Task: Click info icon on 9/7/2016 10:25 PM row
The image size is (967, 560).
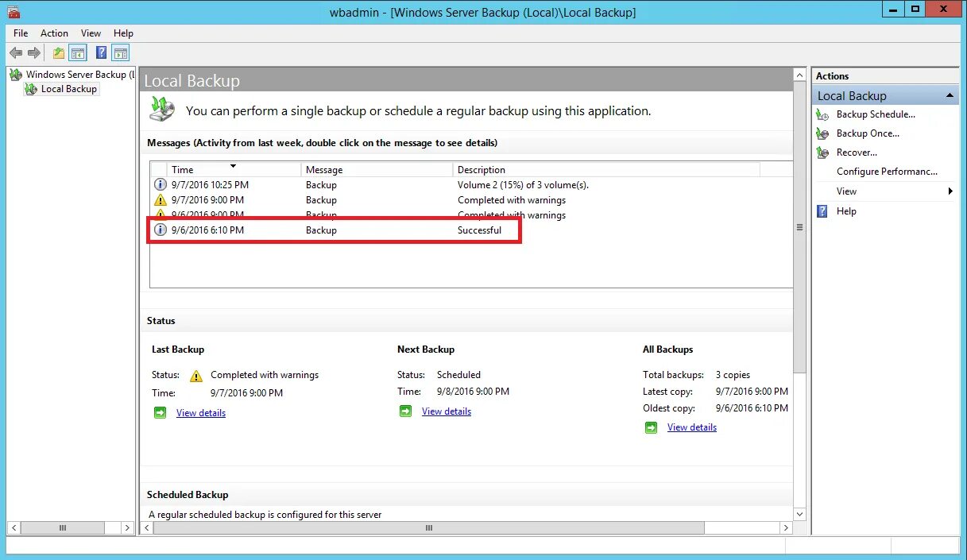Action: tap(161, 184)
